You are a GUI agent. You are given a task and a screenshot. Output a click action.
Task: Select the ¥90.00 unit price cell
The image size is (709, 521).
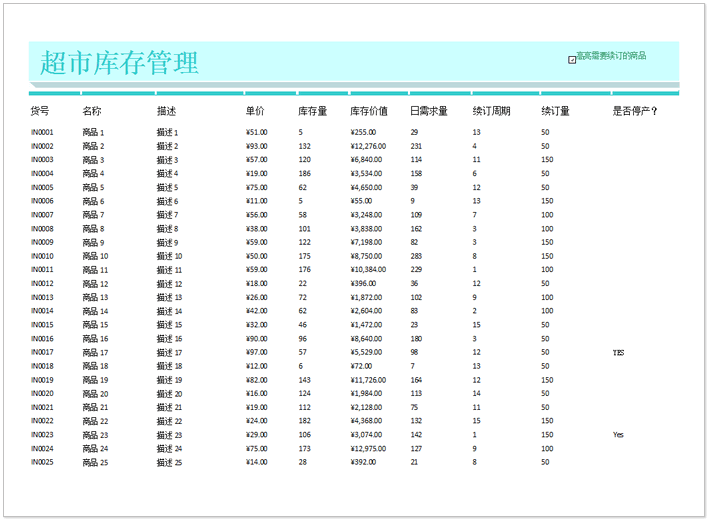pyautogui.click(x=256, y=339)
